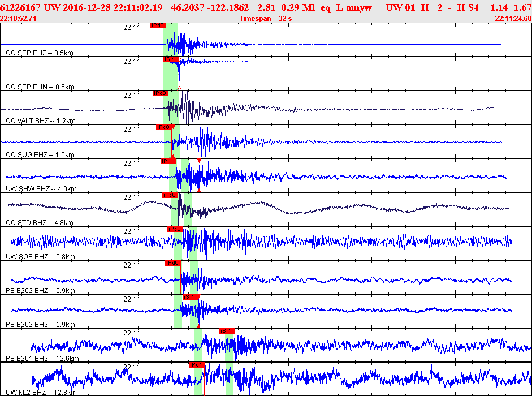Select the iPd0 pick flag on PB B202 EHZ
This screenshot has width=532, height=396.
pos(172,263)
